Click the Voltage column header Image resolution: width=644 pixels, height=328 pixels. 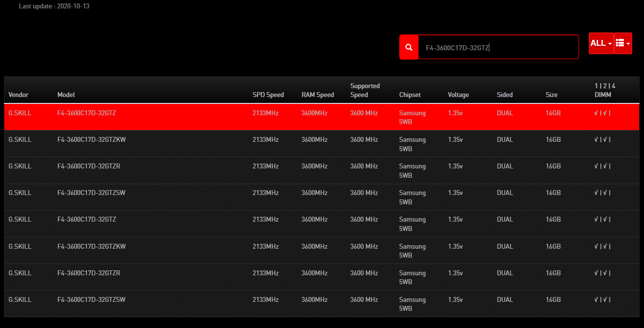pos(458,95)
